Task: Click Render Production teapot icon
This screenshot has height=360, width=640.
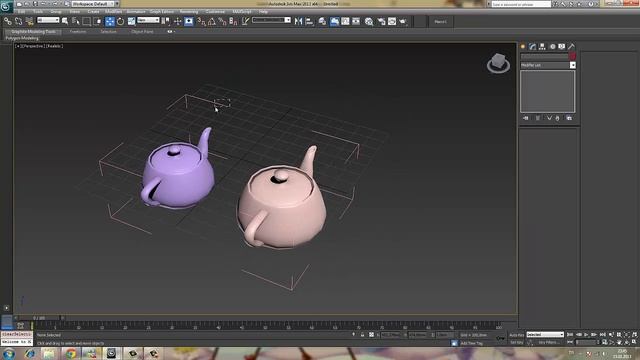Action: click(403, 21)
